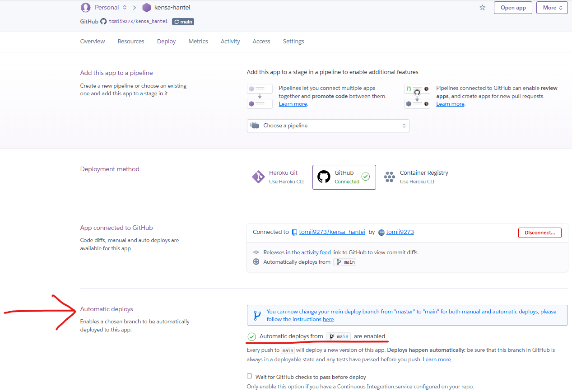This screenshot has height=392, width=572.
Task: Open Learn more link about promoting code
Action: [x=293, y=104]
